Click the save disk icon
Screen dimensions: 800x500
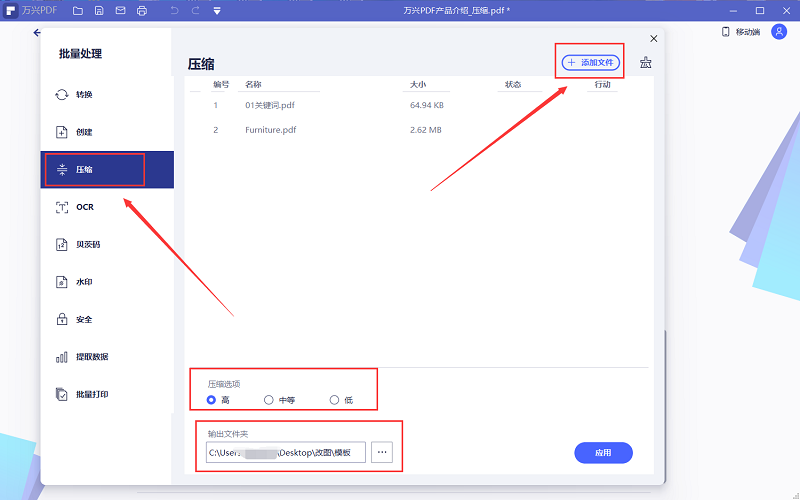point(99,10)
